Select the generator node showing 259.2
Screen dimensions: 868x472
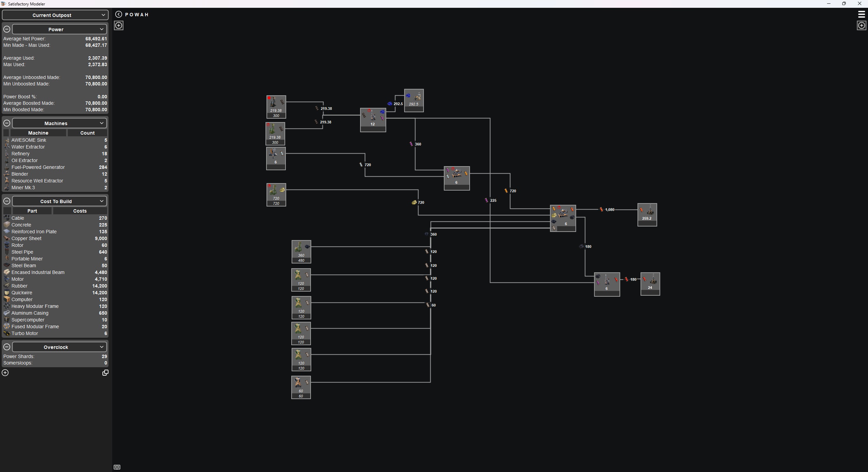pyautogui.click(x=647, y=214)
